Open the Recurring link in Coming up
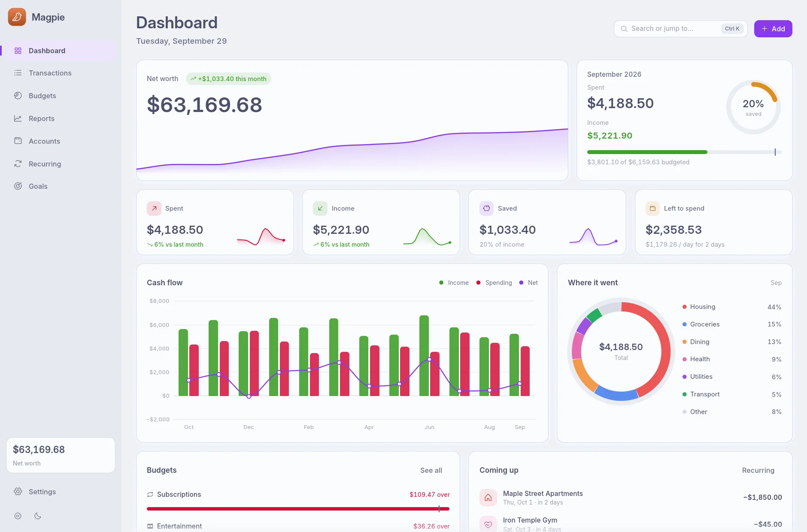This screenshot has width=807, height=532. tap(758, 470)
